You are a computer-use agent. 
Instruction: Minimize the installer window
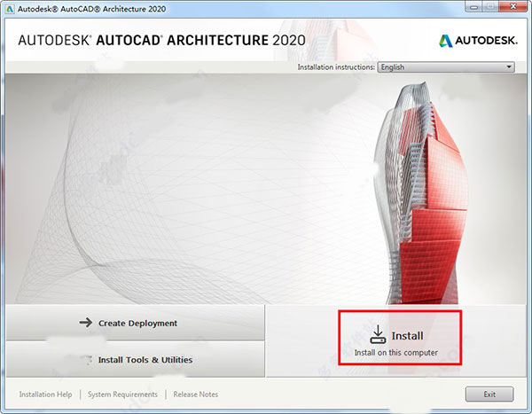coord(474,6)
